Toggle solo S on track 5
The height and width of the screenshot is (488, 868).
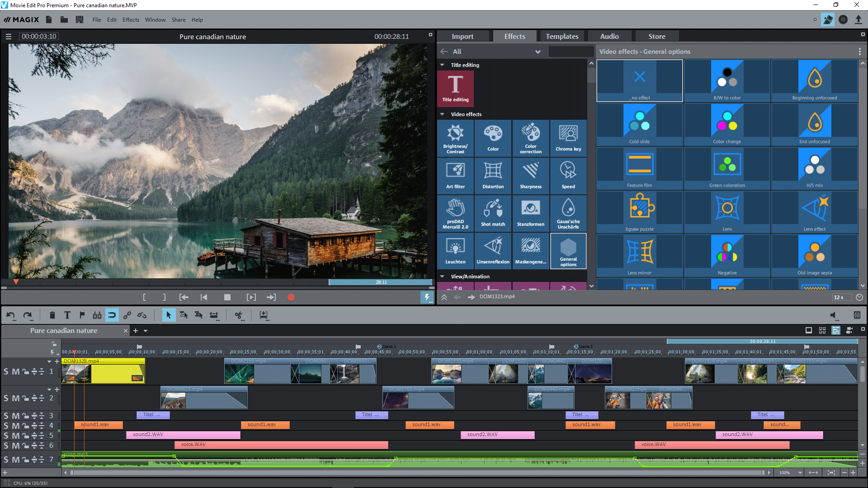[x=6, y=435]
